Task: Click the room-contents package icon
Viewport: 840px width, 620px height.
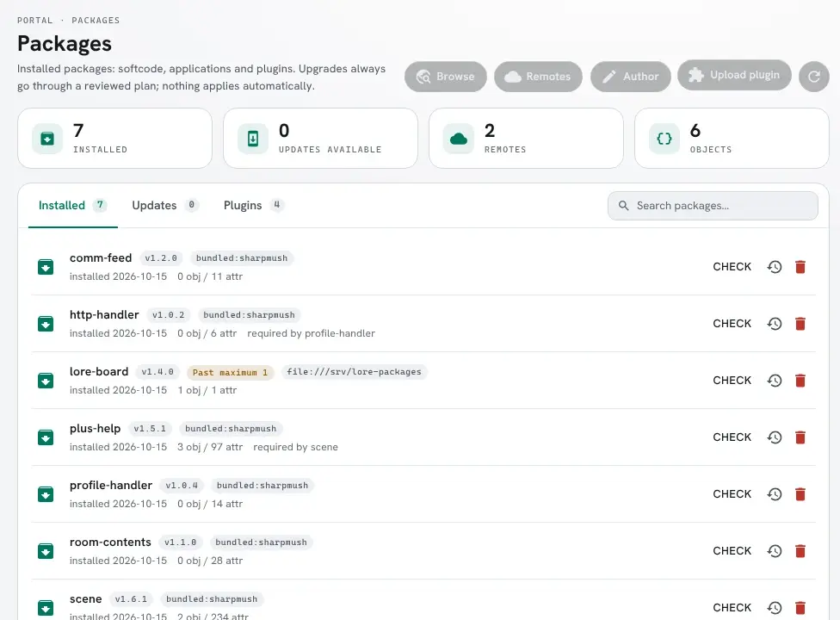Action: coord(46,551)
